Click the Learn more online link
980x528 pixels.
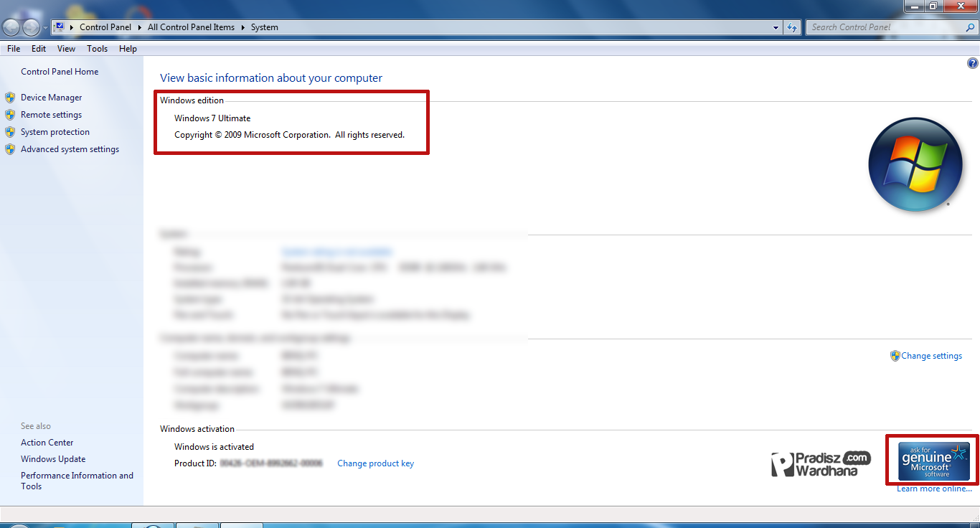[934, 489]
